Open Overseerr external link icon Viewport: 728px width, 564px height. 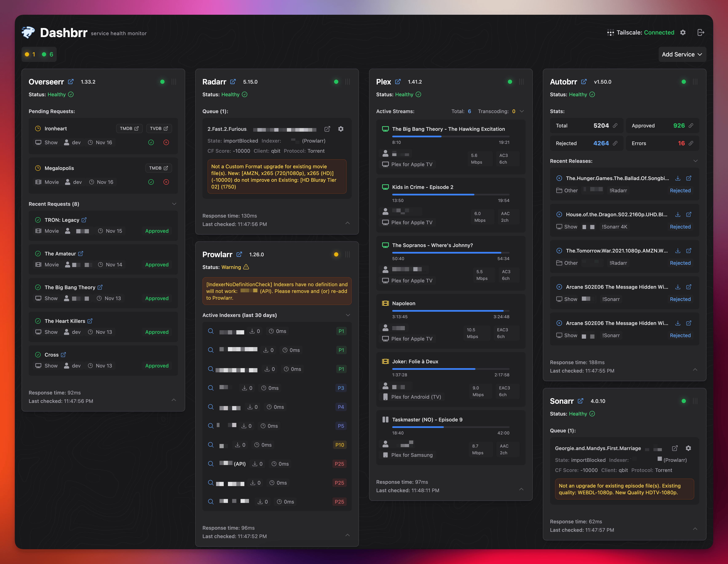71,82
